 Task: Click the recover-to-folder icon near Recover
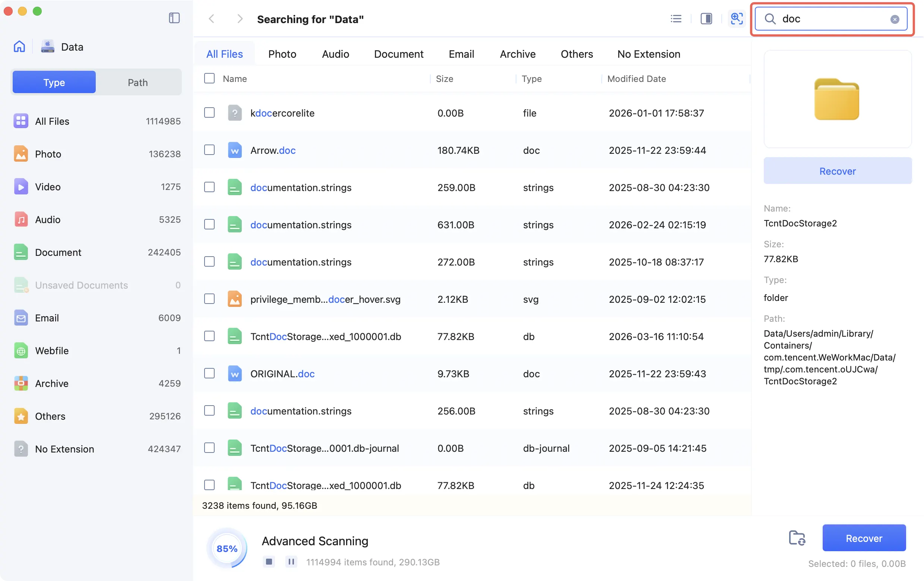click(797, 538)
